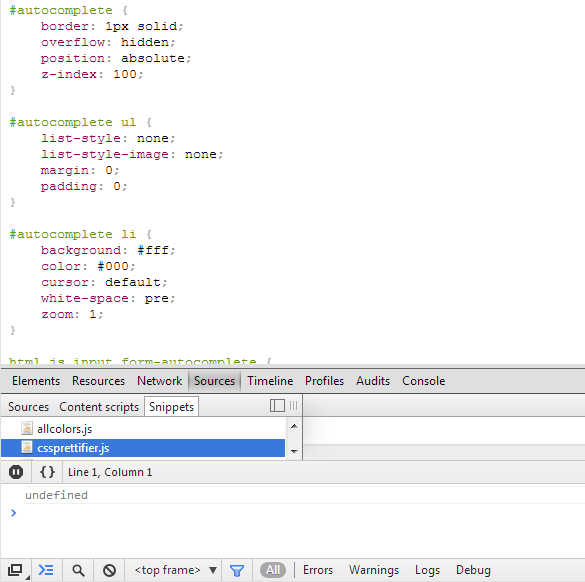Screen dimensions: 585x582
Task: Click the pause script execution icon
Action: coord(16,472)
